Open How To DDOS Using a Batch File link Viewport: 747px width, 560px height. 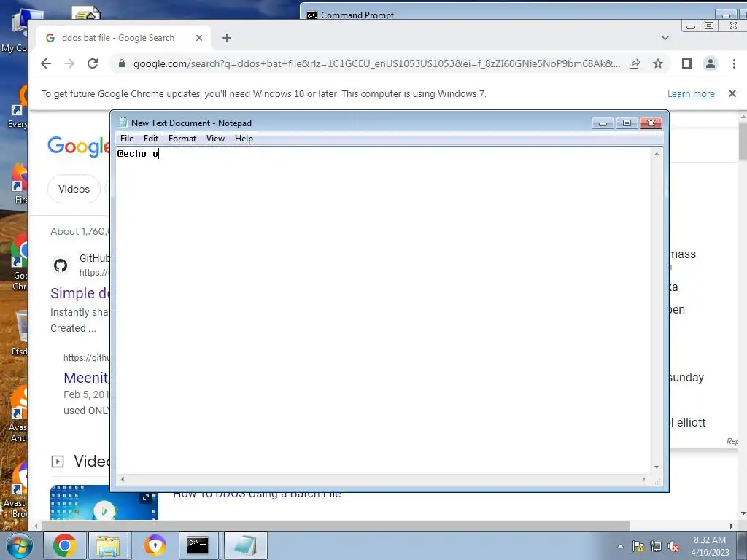(257, 494)
